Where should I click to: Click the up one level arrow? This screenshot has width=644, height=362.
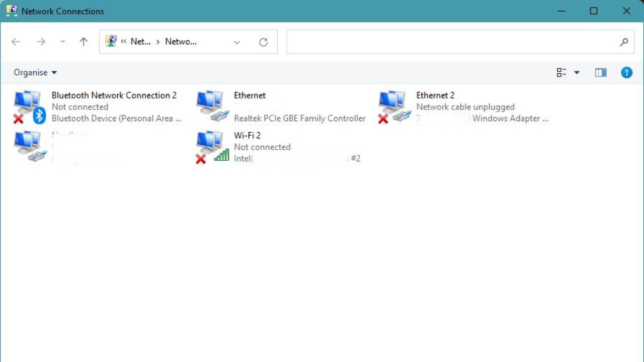[x=83, y=42]
